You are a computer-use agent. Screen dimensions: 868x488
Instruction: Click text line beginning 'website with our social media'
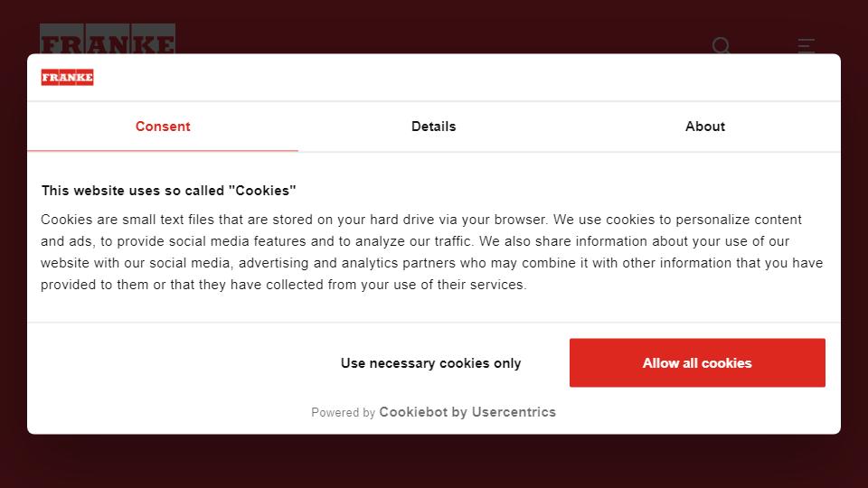pos(432,263)
